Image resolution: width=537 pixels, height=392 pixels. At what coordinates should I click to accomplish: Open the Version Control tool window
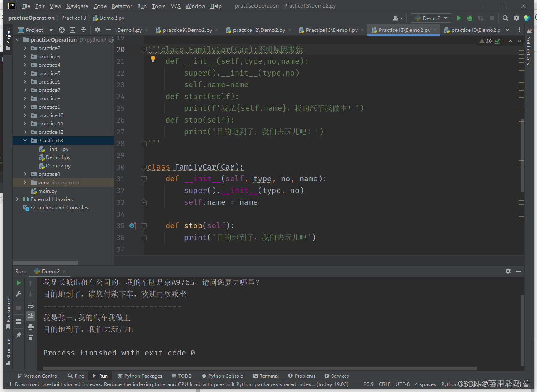coord(38,376)
